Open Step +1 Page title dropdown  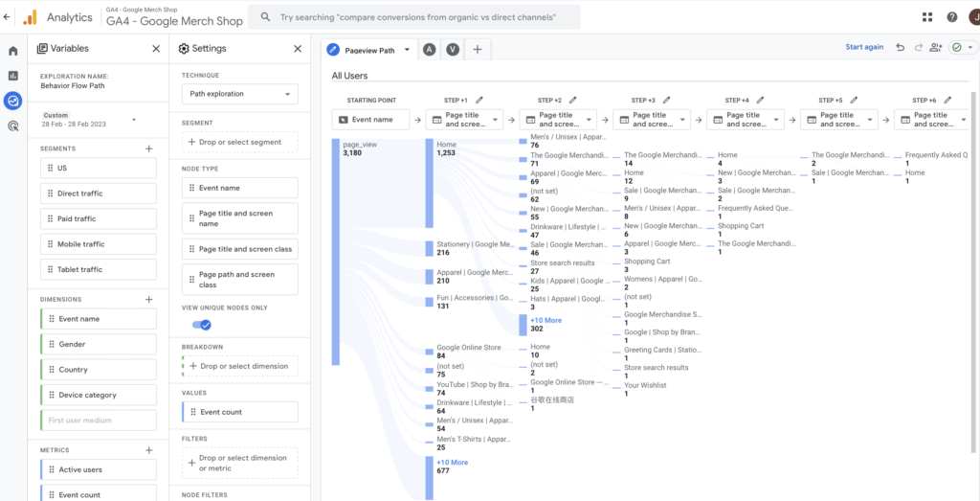coord(464,120)
